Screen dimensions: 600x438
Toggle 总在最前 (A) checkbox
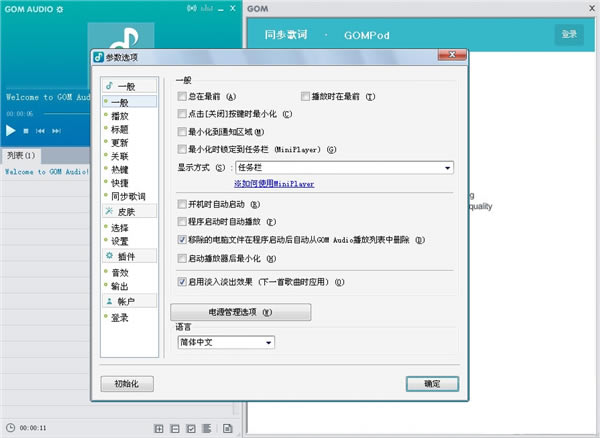182,96
